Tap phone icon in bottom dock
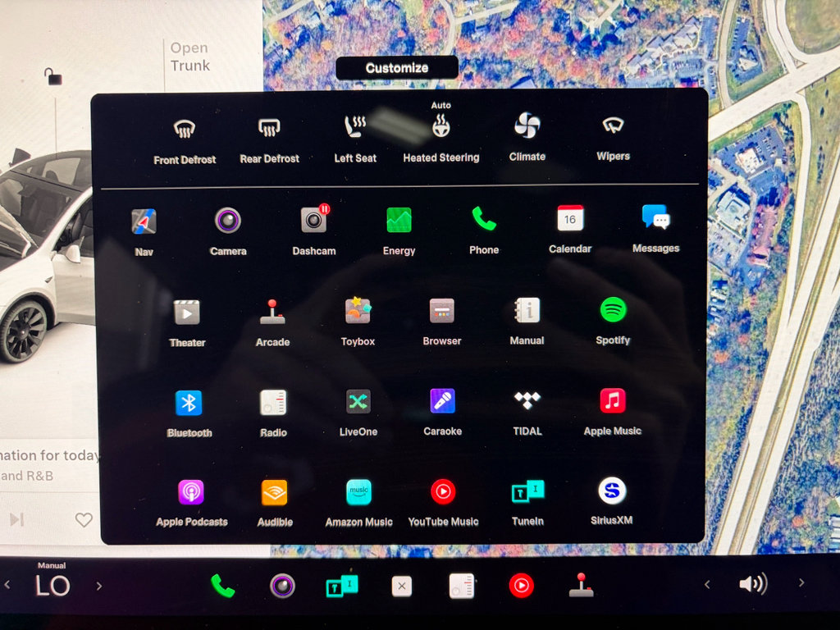This screenshot has height=630, width=840. (223, 586)
